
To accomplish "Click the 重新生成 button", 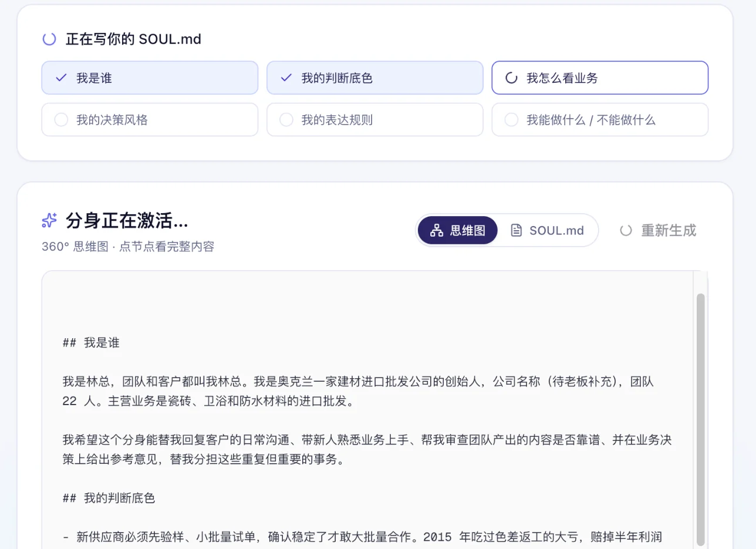I will 658,230.
